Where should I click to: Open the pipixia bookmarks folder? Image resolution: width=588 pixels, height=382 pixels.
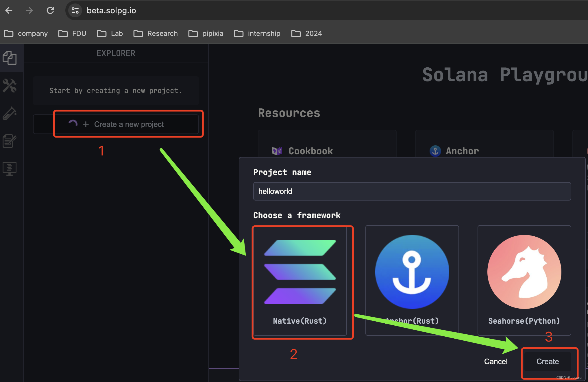(x=206, y=34)
